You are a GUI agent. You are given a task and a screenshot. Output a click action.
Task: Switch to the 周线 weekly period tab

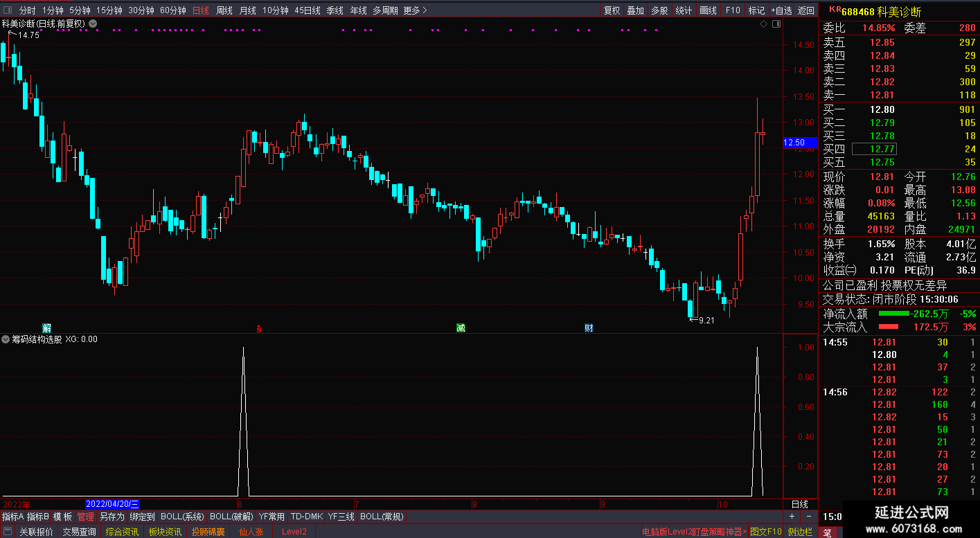224,10
